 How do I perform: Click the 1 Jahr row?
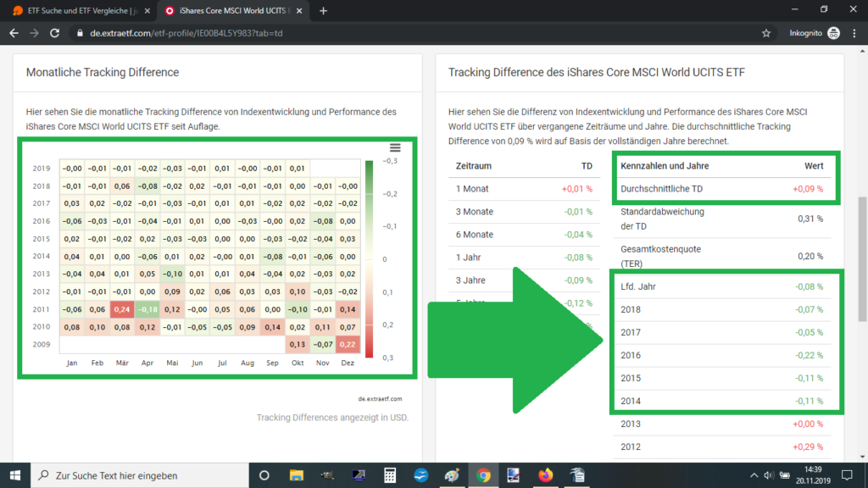524,258
